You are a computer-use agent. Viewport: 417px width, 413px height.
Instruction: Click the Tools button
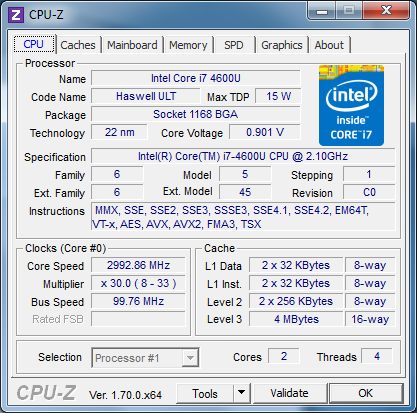point(205,394)
